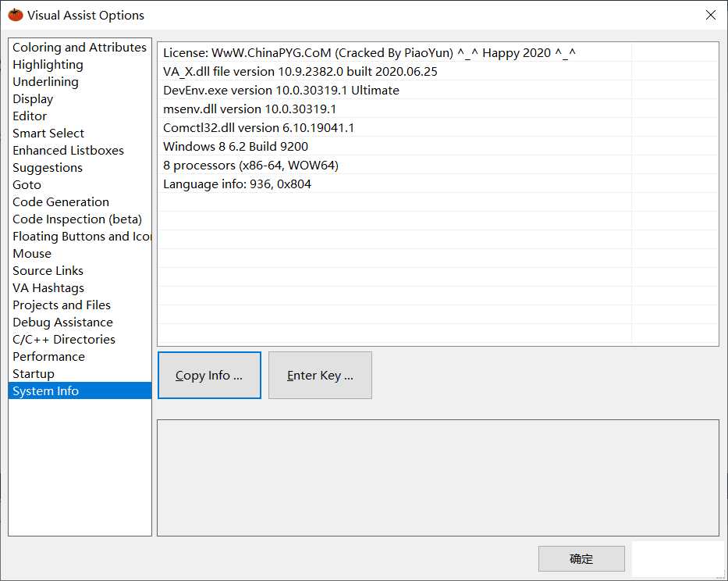Screen dimensions: 728x581
Task: Click the Copy Info button
Action: point(209,375)
